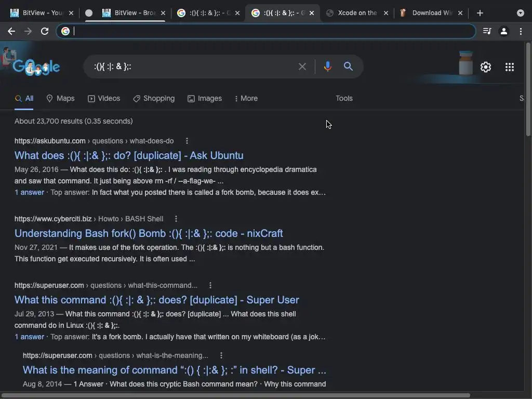
Task: Click the horizontal page scrollbar
Action: click(235, 395)
